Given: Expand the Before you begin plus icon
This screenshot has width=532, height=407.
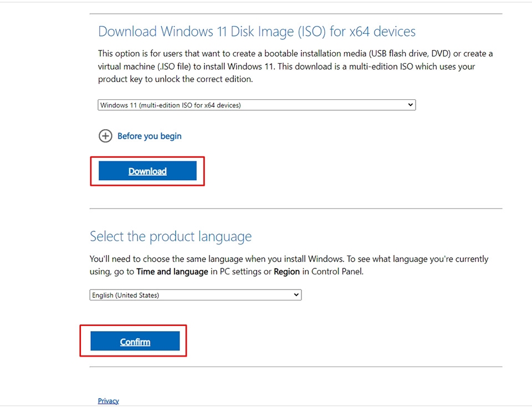Looking at the screenshot, I should pos(105,136).
